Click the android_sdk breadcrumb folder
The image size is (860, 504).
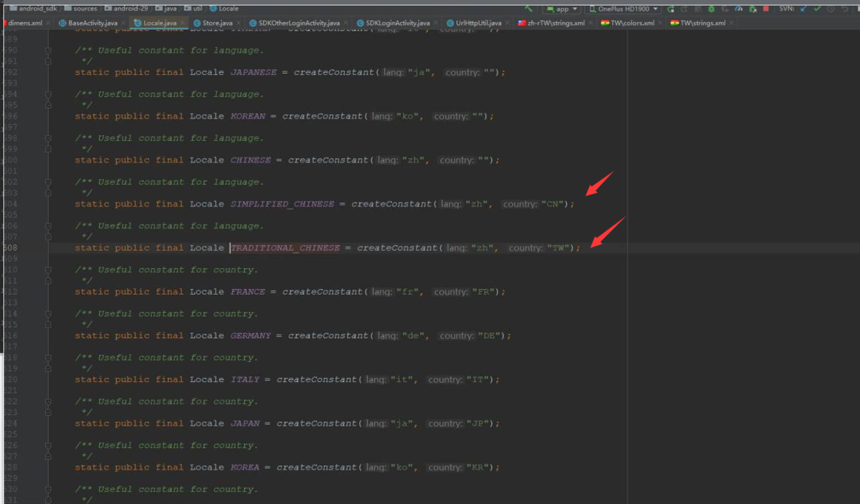click(33, 8)
